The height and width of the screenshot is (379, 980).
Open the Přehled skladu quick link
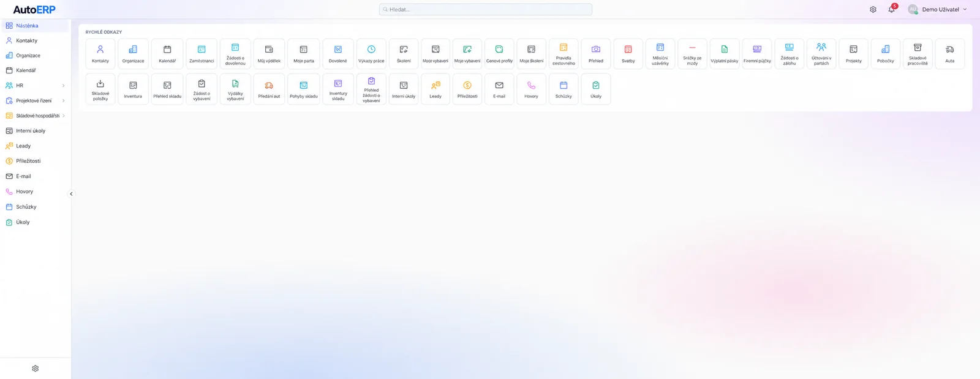[167, 89]
